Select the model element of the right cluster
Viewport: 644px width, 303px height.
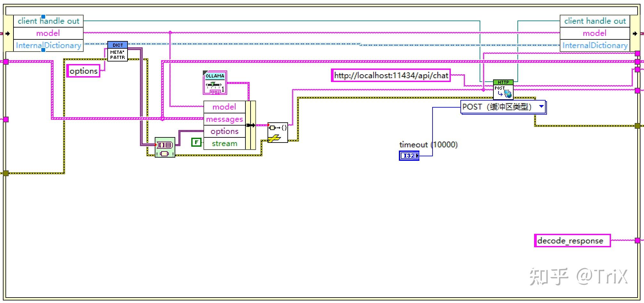(x=595, y=33)
